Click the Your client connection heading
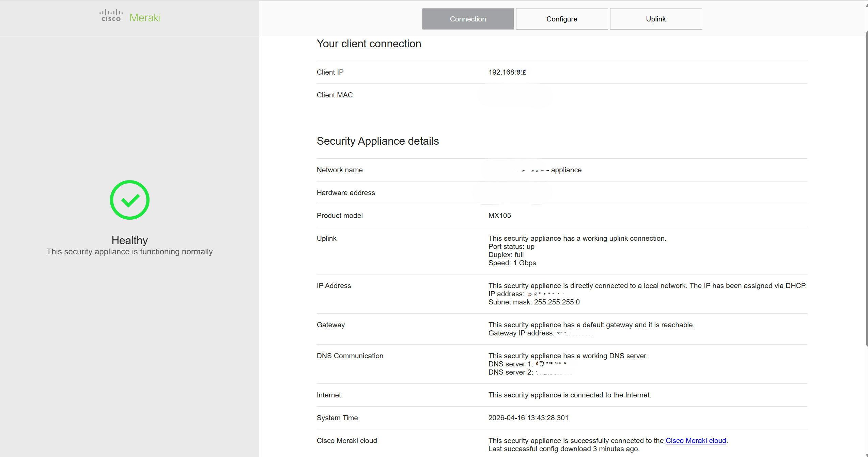868x457 pixels. [369, 44]
